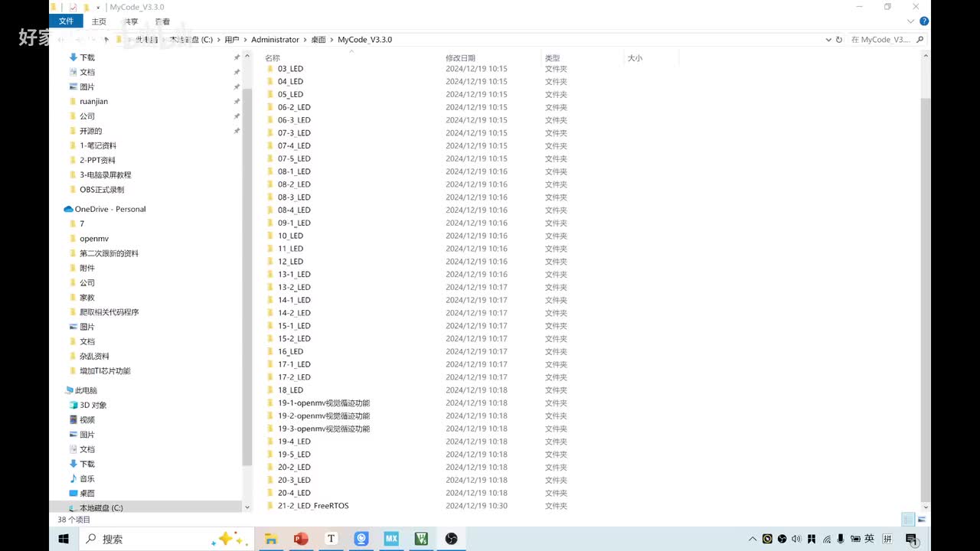Select the 10_LED folder

290,236
